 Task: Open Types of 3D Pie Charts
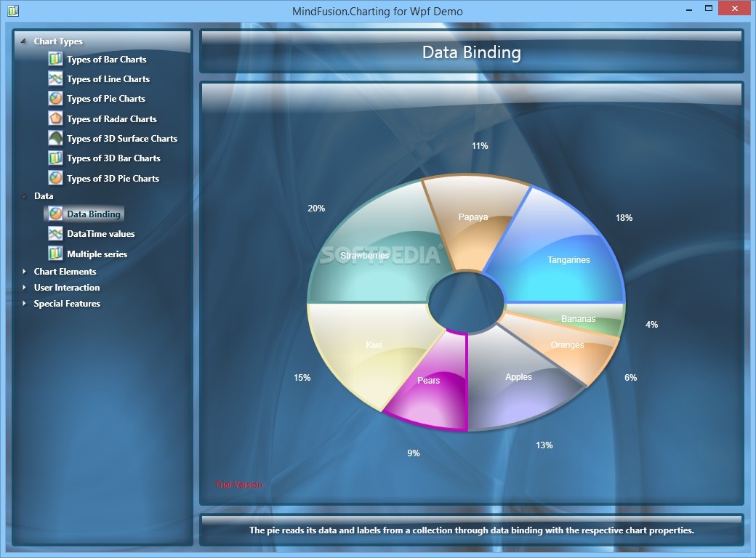pyautogui.click(x=113, y=179)
